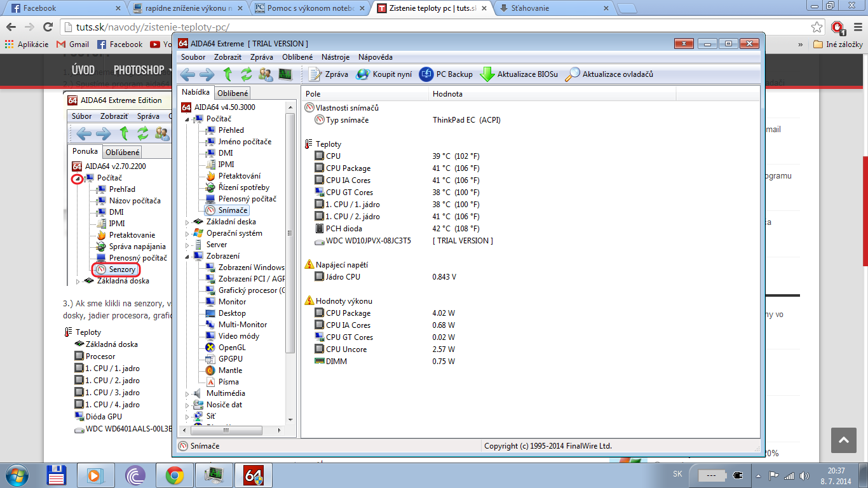Select Monitor in the Zobrazení tree

(232, 302)
